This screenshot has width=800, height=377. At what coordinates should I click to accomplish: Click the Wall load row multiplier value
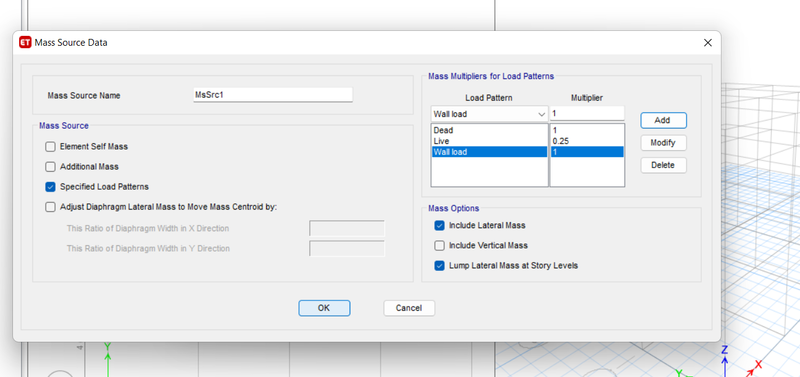[587, 152]
